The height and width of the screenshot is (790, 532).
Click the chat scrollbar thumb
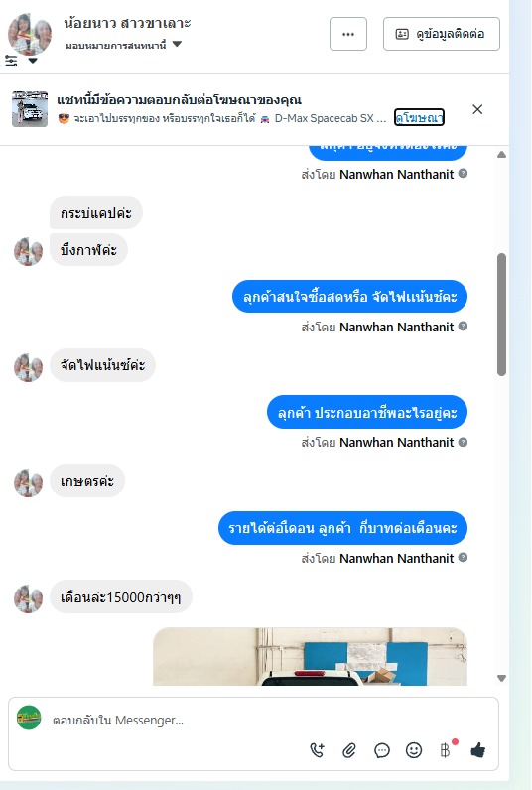tap(501, 315)
